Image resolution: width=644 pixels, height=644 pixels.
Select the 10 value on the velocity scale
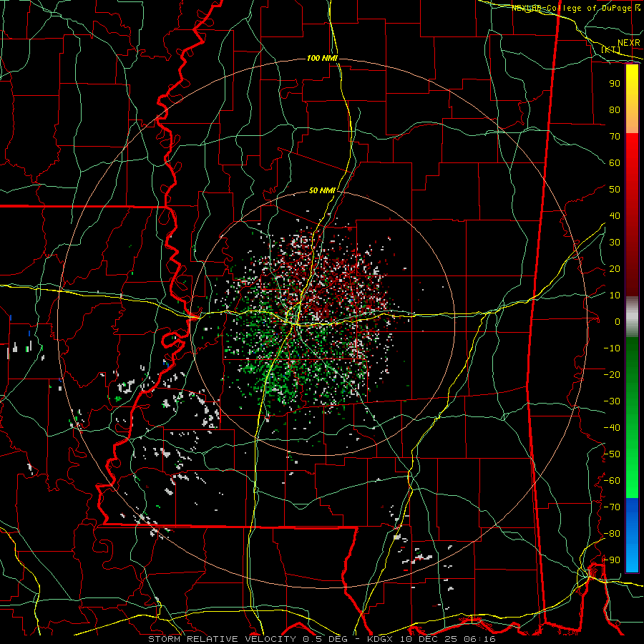click(615, 296)
